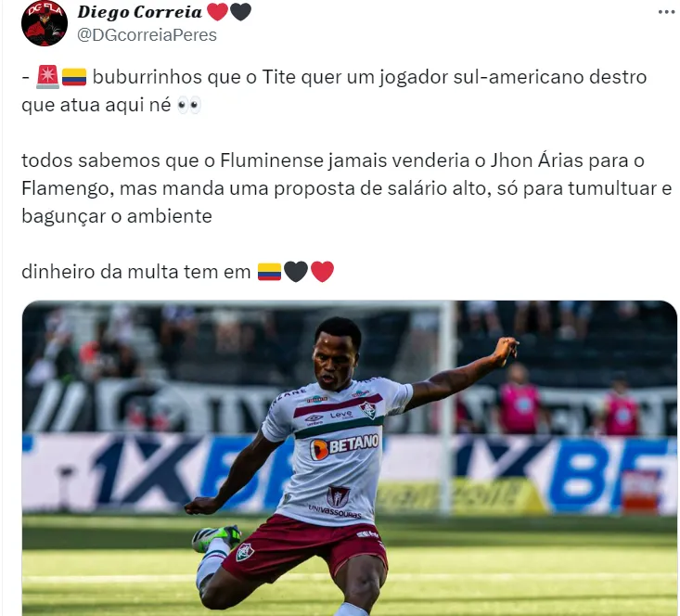The image size is (680, 616).
Task: Click the Fluminense crest on the shirt
Action: pyautogui.click(x=368, y=410)
